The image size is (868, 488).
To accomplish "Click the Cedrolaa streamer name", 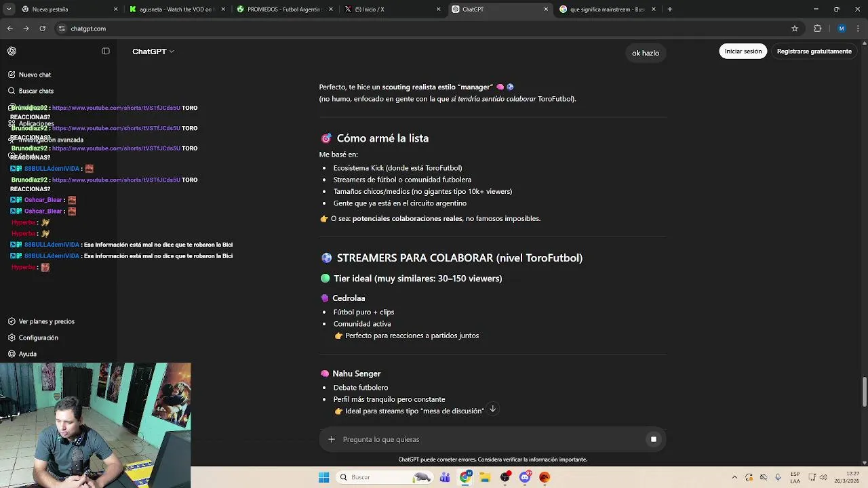I will pyautogui.click(x=349, y=298).
